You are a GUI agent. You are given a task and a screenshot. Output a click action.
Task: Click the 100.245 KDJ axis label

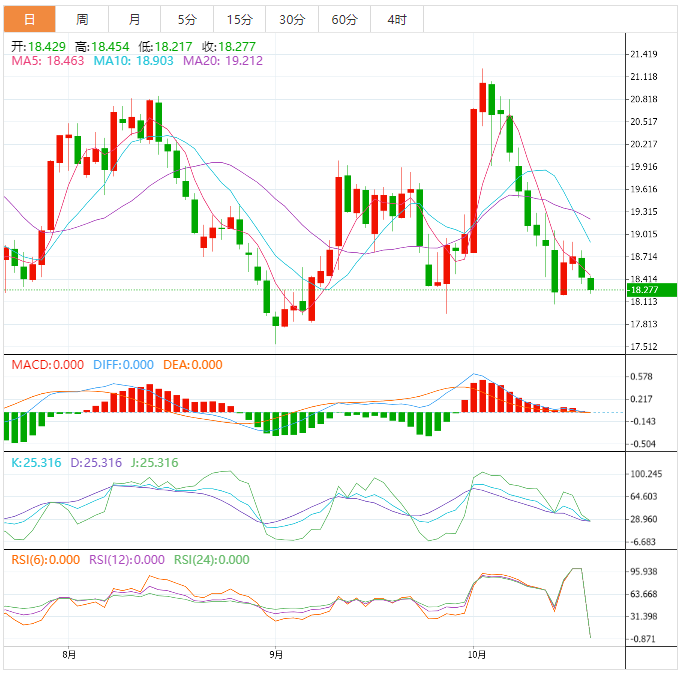click(x=646, y=474)
